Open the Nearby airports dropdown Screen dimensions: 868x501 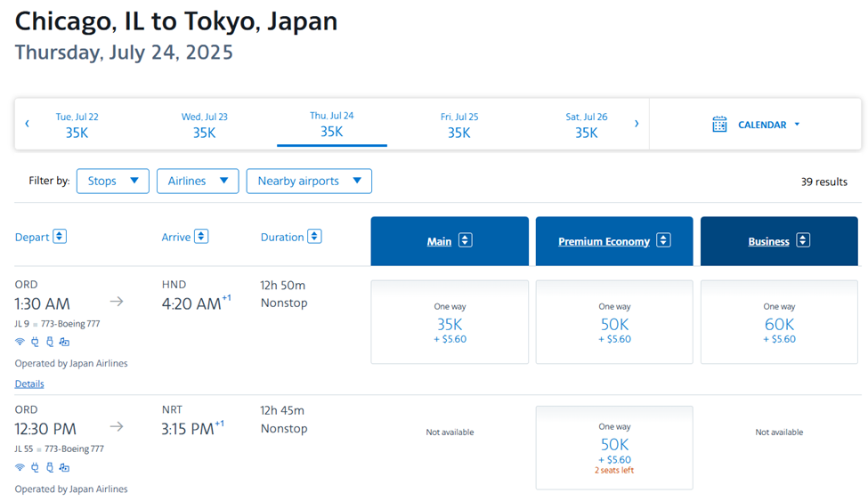(x=309, y=181)
